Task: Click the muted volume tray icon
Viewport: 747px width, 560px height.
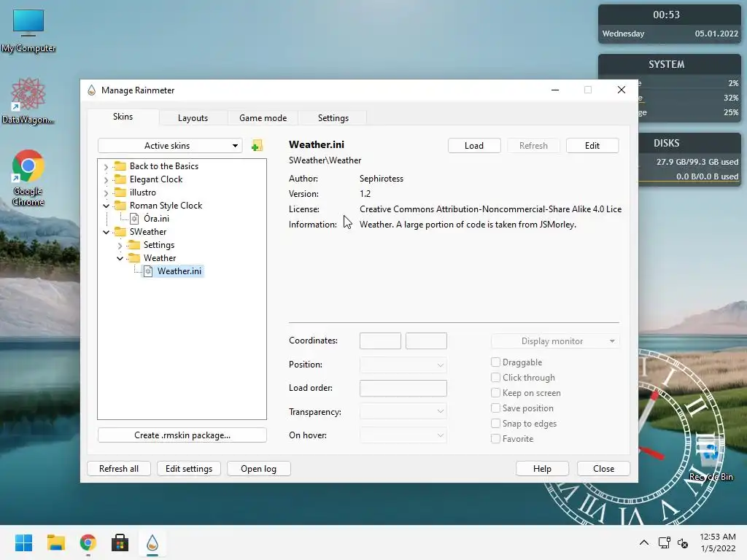Action: pyautogui.click(x=683, y=542)
